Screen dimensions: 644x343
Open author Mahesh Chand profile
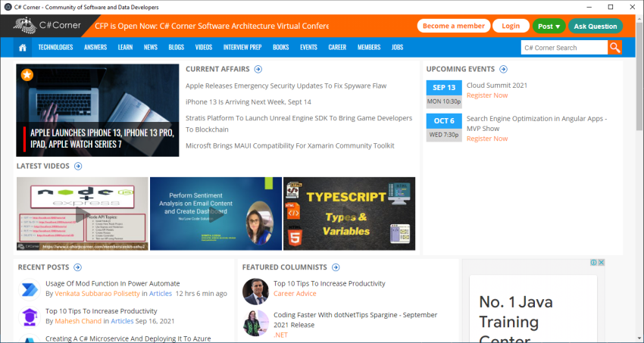78,321
